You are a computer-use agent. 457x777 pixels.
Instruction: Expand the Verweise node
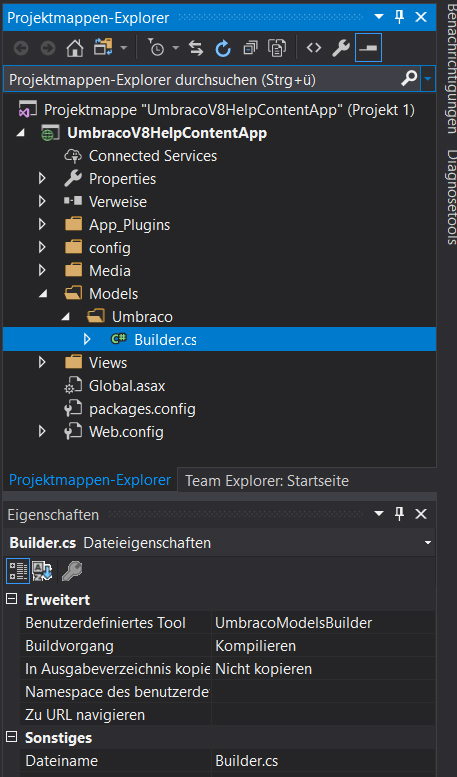(x=42, y=202)
